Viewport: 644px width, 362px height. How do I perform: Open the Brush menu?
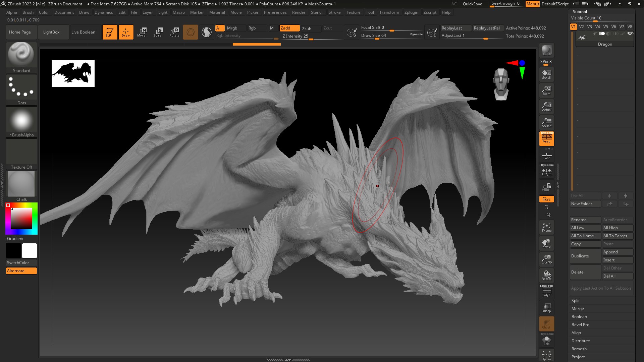[x=28, y=12]
